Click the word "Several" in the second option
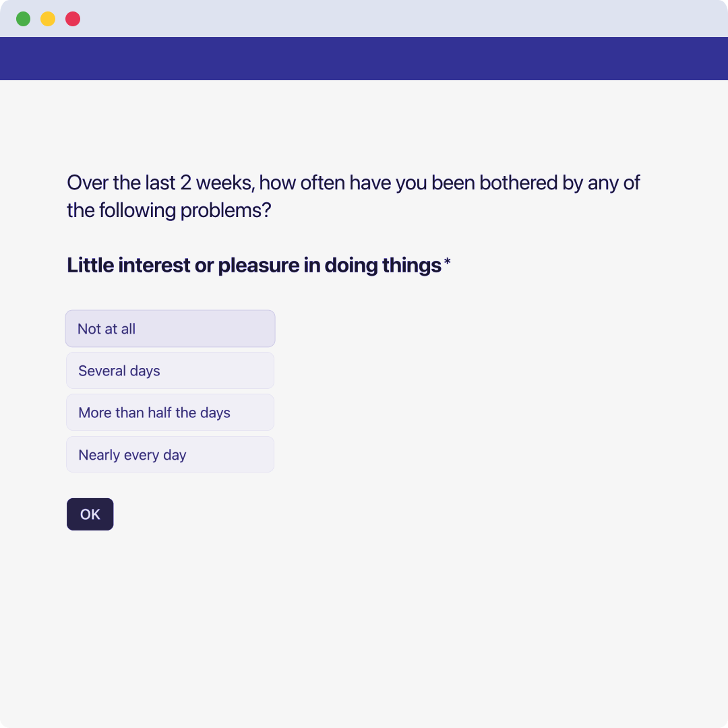 pos(102,371)
